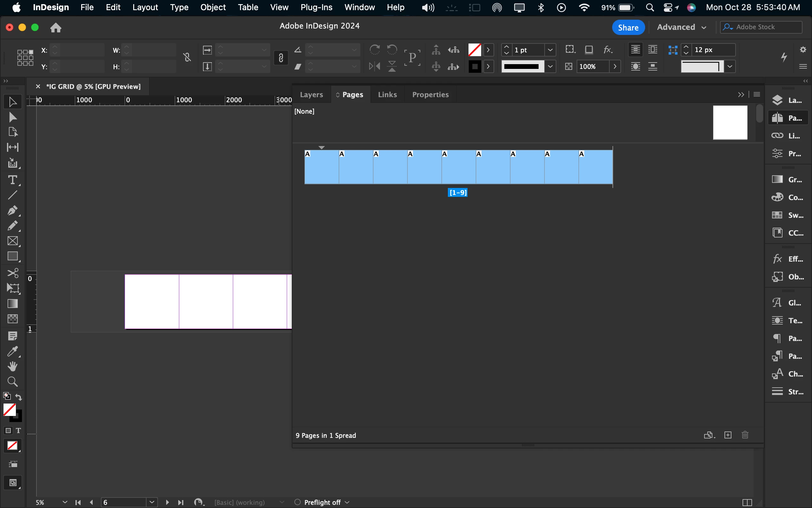Toggle formatting affects text
Viewport: 812px width, 508px height.
pos(18,431)
